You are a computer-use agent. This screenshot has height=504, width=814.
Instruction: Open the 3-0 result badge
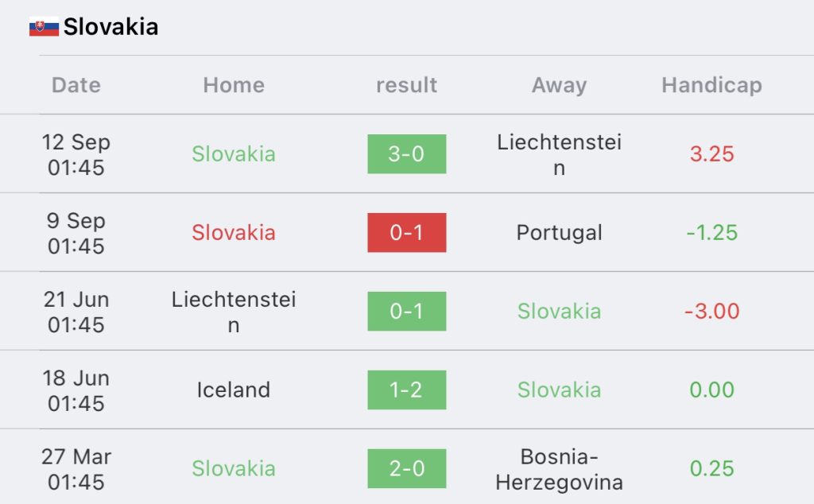tap(406, 153)
